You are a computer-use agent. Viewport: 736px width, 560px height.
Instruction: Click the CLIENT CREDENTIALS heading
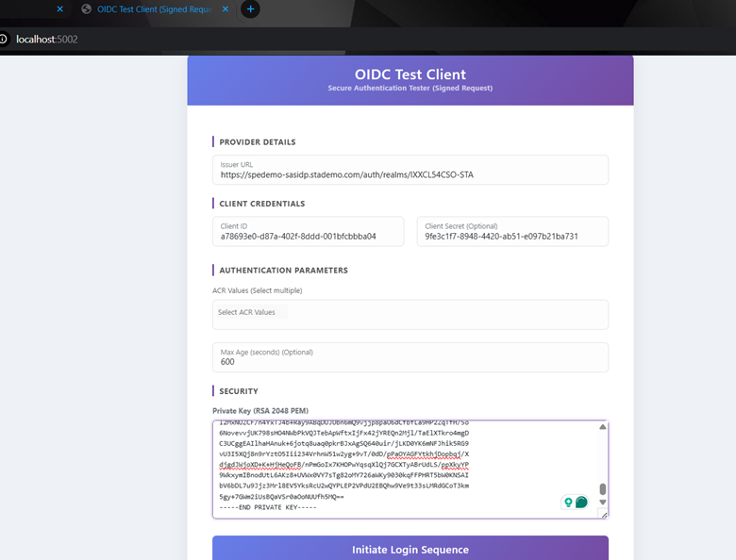(x=262, y=204)
